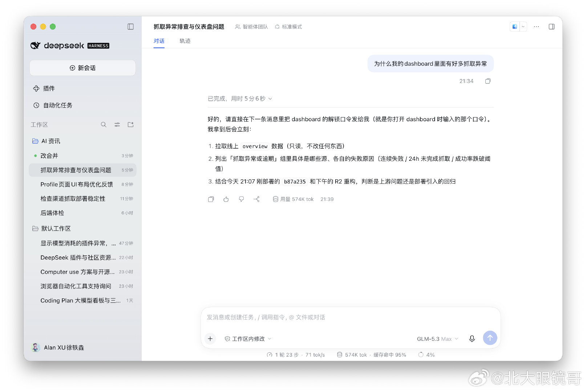Open the GLM-5.3 Max model selector

(437, 339)
